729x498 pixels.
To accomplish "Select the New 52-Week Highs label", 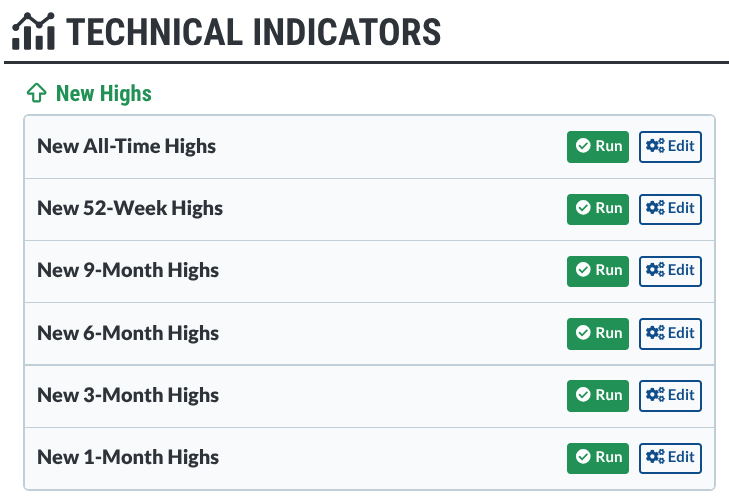I will (x=130, y=208).
